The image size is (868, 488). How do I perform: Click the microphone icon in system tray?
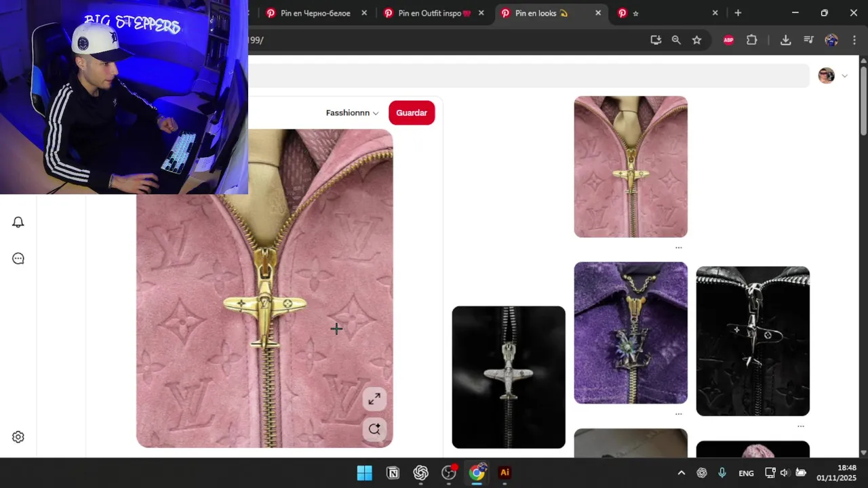(722, 473)
